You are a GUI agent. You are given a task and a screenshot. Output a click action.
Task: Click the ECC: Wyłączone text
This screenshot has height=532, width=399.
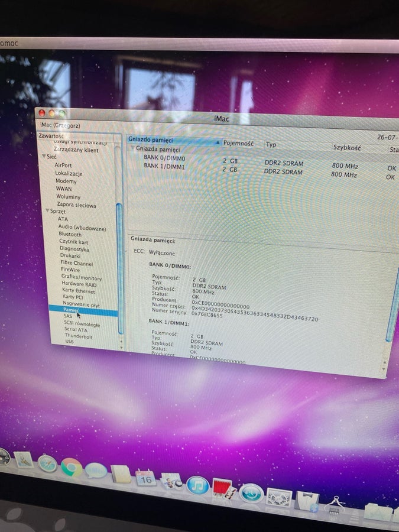coord(154,252)
